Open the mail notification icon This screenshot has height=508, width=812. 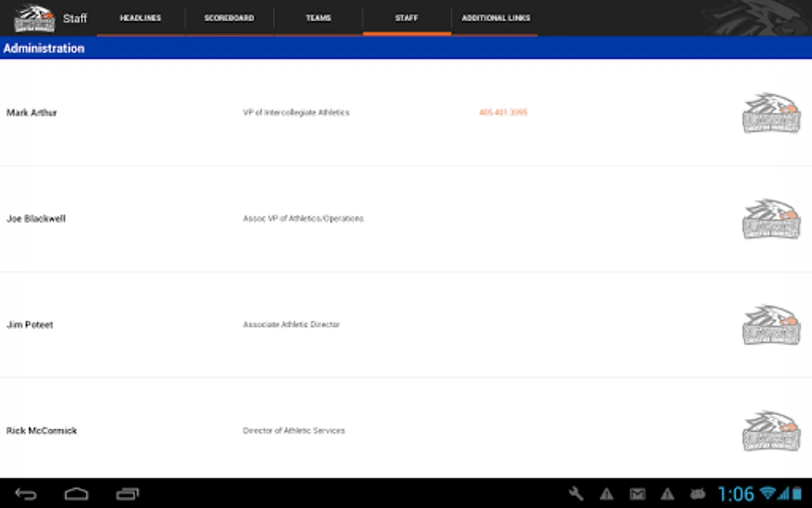(637, 494)
